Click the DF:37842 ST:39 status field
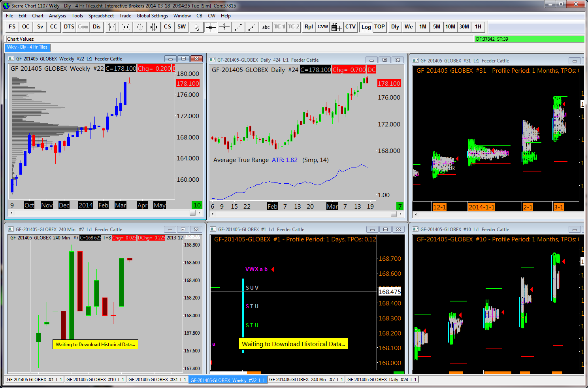Image resolution: width=588 pixels, height=388 pixels. (x=529, y=39)
